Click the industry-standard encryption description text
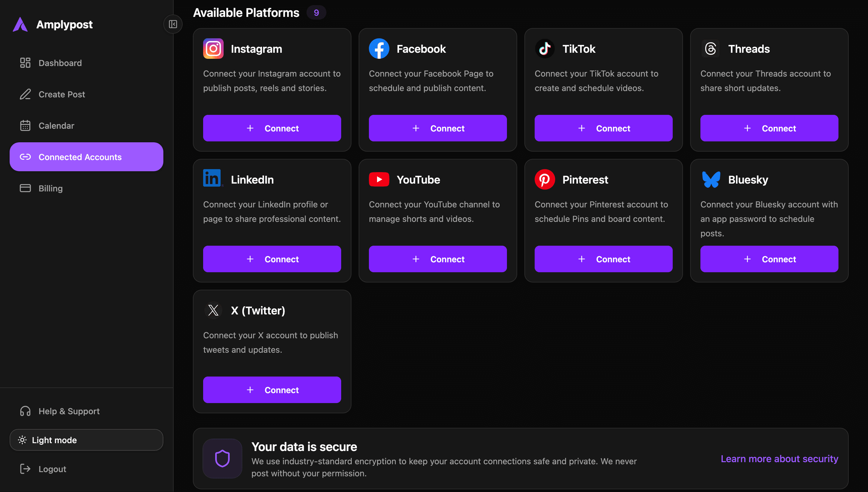868x492 pixels. [x=444, y=467]
